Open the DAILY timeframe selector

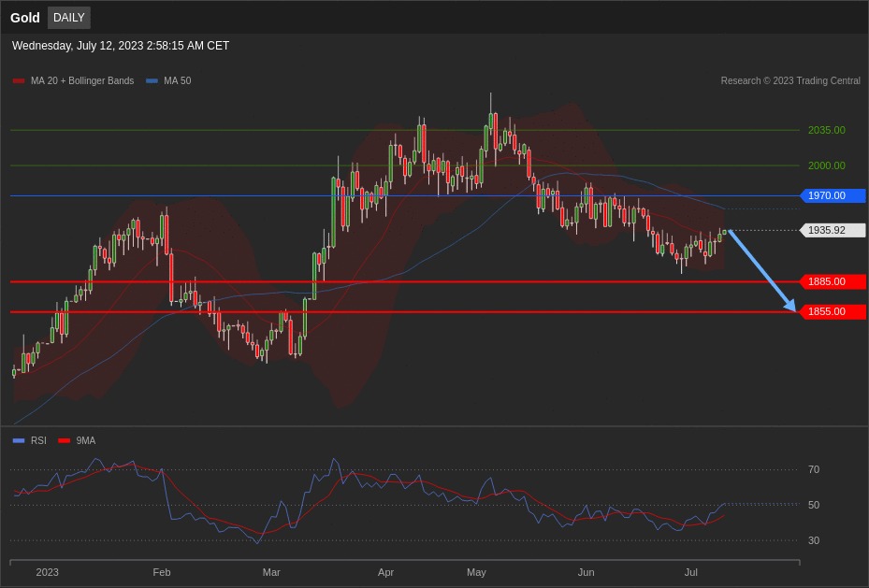(69, 18)
